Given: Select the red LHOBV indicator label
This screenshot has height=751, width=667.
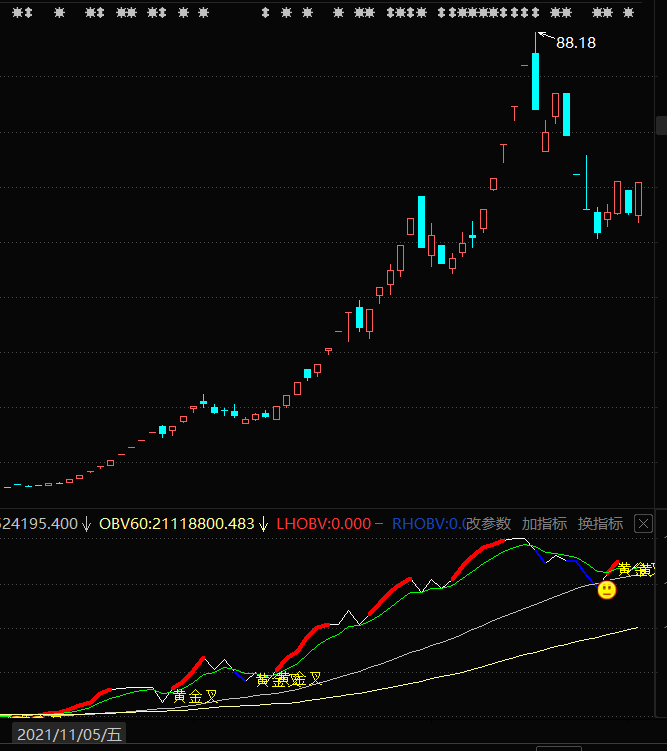Looking at the screenshot, I should coord(322,524).
